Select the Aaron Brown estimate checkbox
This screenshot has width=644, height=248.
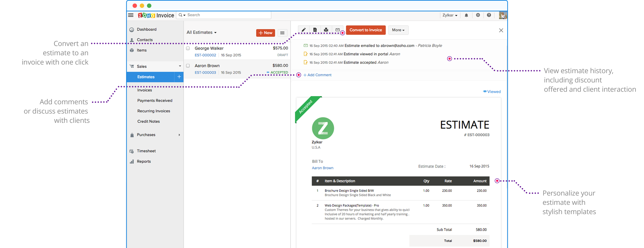point(188,66)
